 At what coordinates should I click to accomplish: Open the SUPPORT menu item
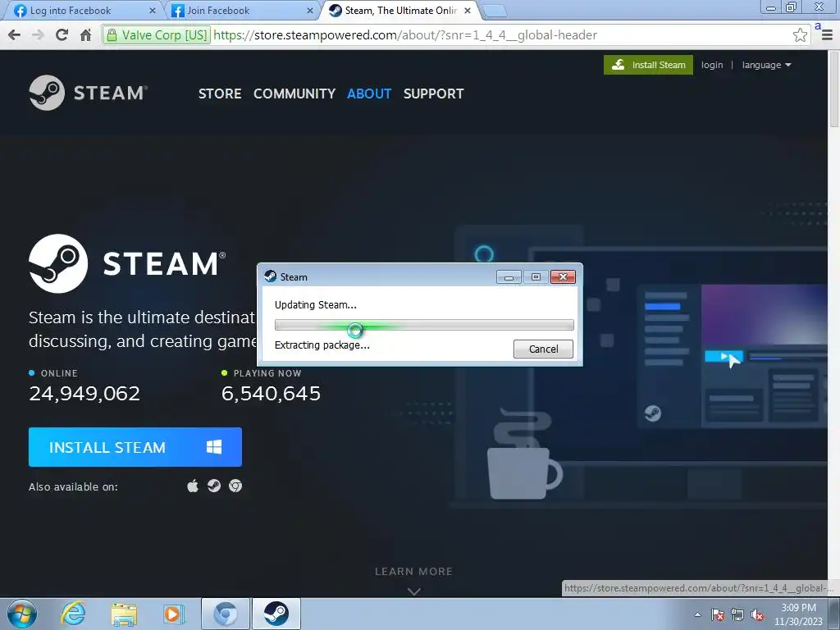433,94
